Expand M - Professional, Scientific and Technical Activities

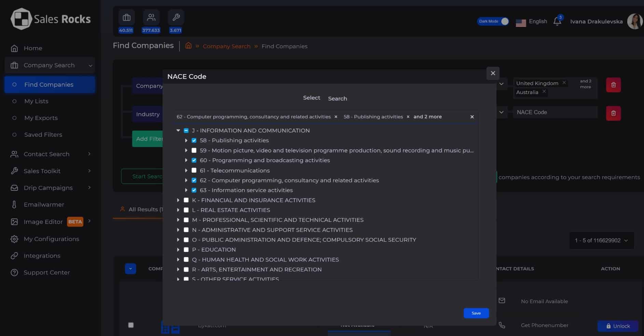(x=178, y=220)
